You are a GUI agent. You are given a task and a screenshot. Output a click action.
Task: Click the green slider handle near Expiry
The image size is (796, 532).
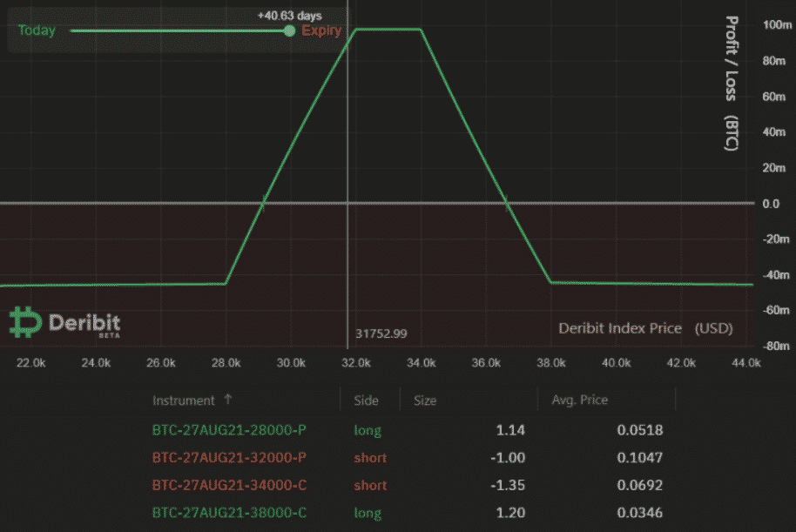288,30
